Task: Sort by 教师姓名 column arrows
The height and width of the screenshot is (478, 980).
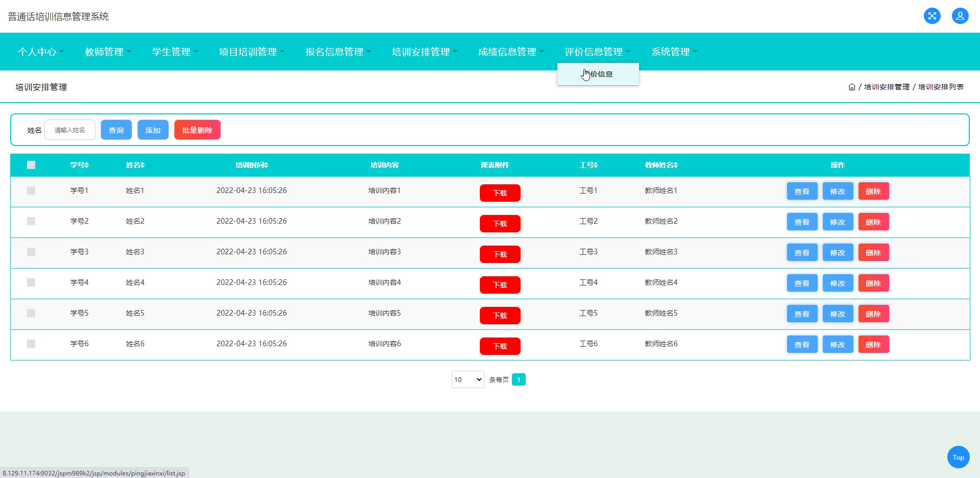Action: click(x=676, y=165)
